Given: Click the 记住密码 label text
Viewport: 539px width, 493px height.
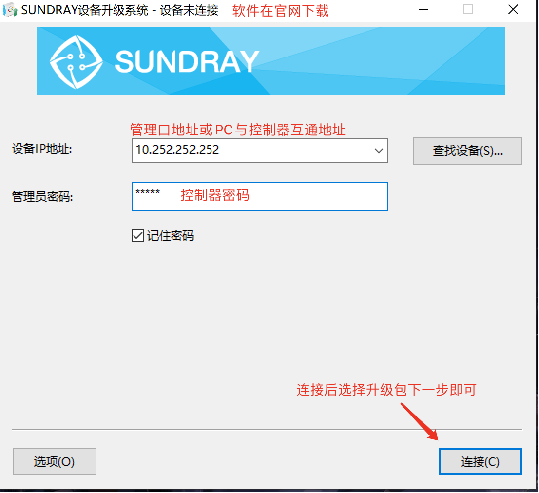Looking at the screenshot, I should pos(170,236).
